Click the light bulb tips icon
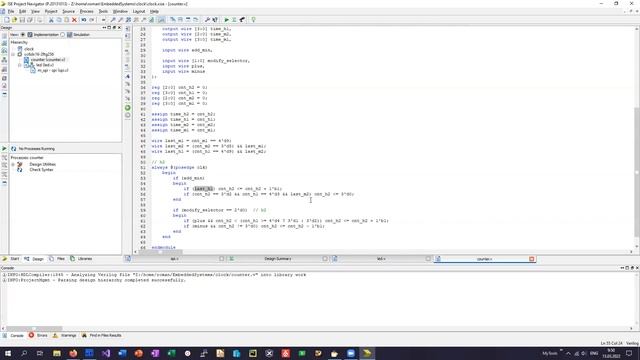Screen dimensions: 640x360 pyautogui.click(x=253, y=20)
